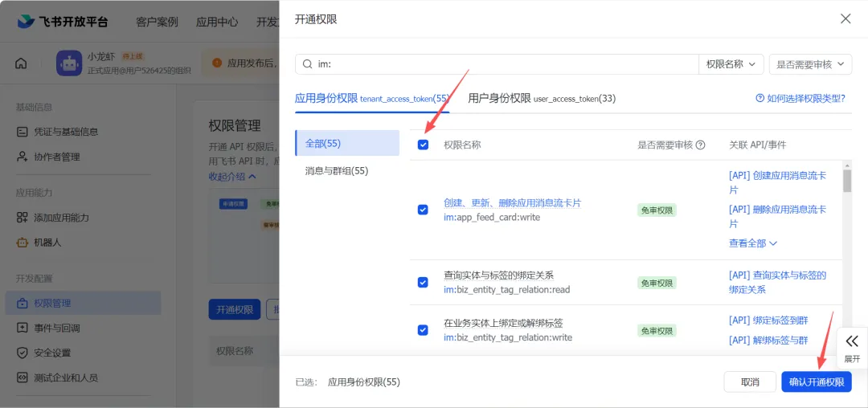The width and height of the screenshot is (868, 408).
Task: Select 全部(55) category
Action: 347,143
